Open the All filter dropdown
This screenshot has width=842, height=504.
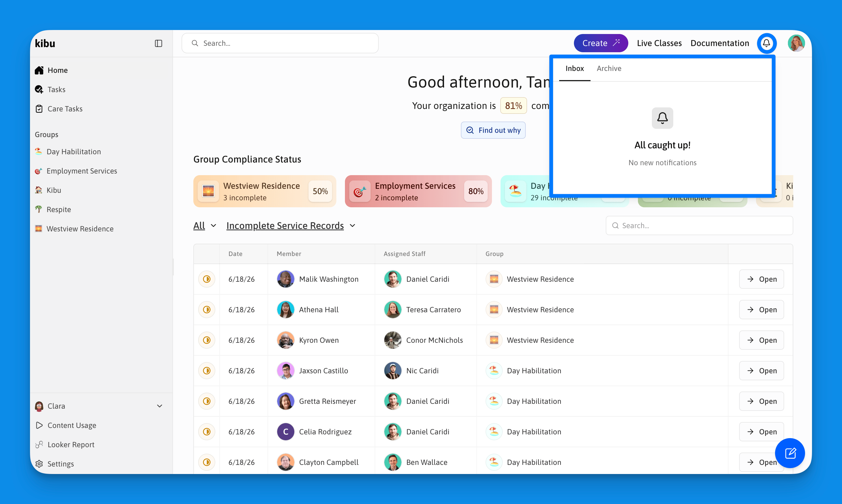click(x=205, y=225)
